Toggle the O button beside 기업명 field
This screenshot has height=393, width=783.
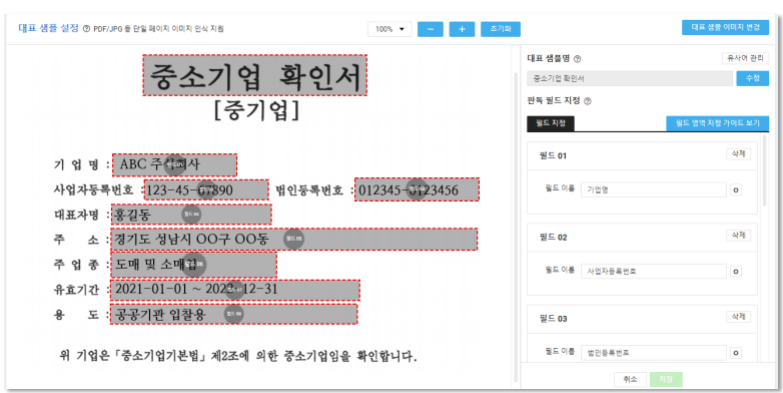736,190
